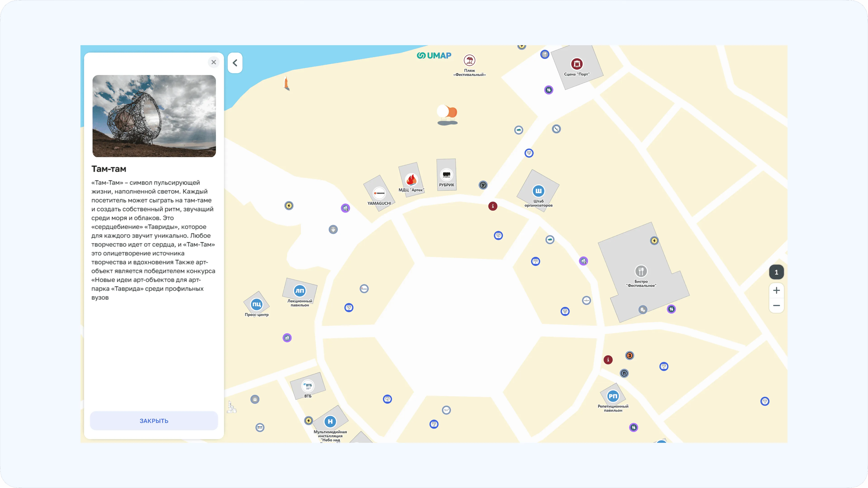868x488 pixels.
Task: Select the lightning marker on the Бистро building
Action: click(654, 240)
